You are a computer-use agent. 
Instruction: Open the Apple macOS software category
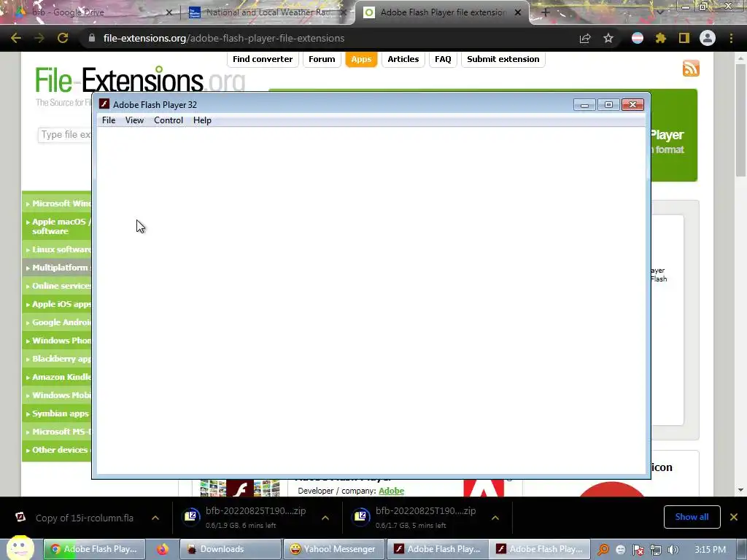click(x=57, y=226)
